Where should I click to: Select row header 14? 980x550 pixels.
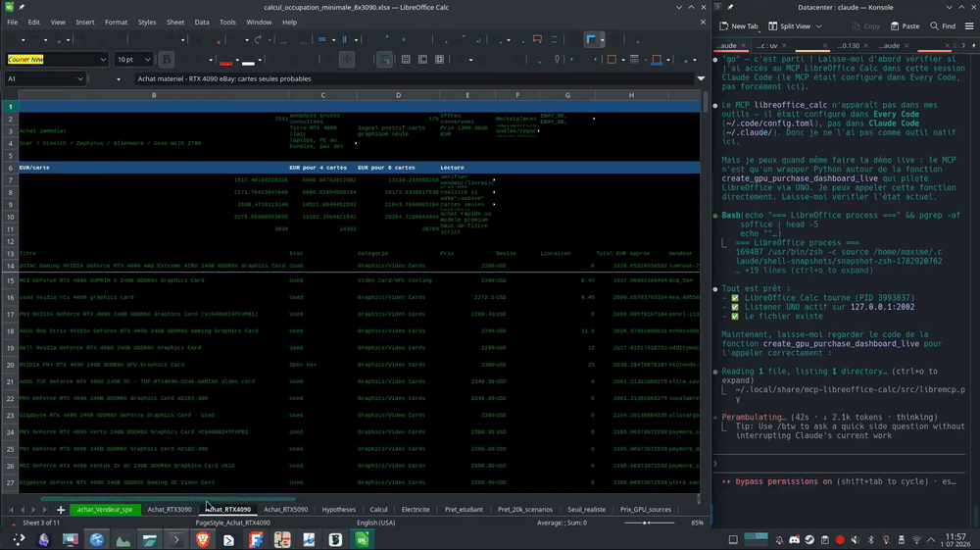pos(10,266)
